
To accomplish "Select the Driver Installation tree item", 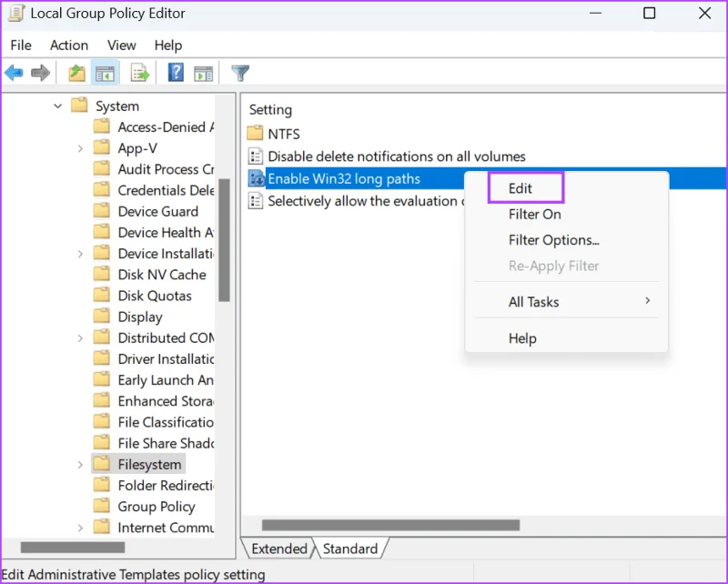I will (166, 358).
